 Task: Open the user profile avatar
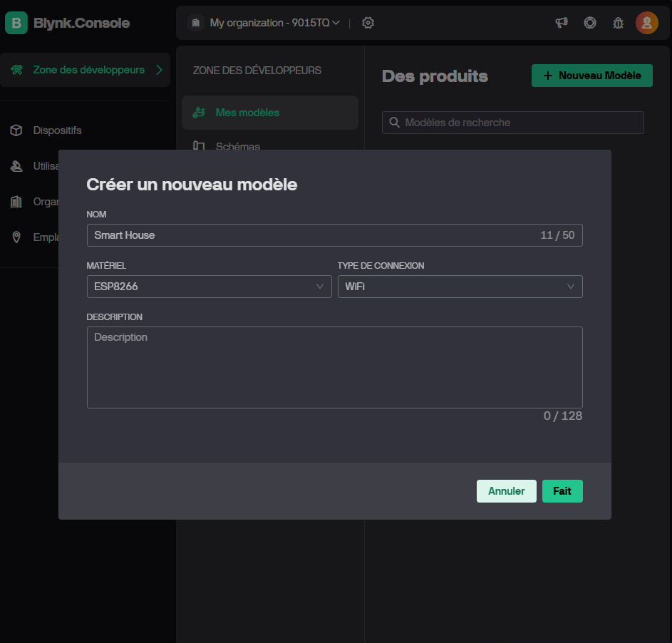point(647,23)
